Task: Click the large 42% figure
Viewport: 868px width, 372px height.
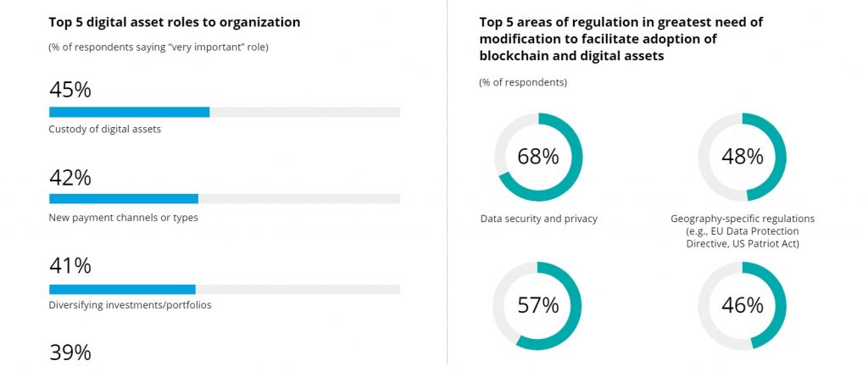Action: click(70, 178)
